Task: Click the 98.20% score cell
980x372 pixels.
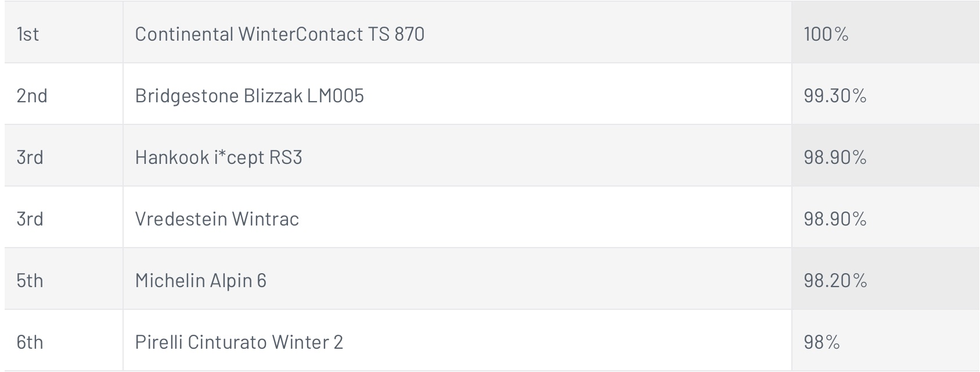Action: [x=885, y=279]
